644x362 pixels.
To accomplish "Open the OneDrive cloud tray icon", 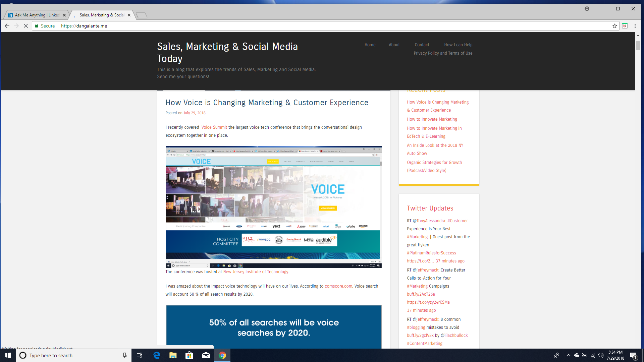I will (577, 355).
